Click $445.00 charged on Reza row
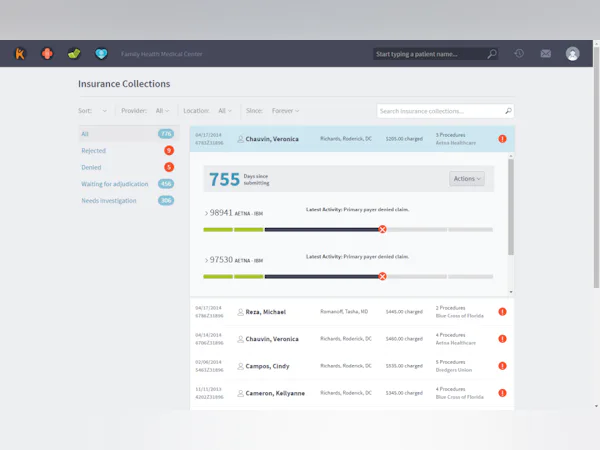 [x=404, y=312]
